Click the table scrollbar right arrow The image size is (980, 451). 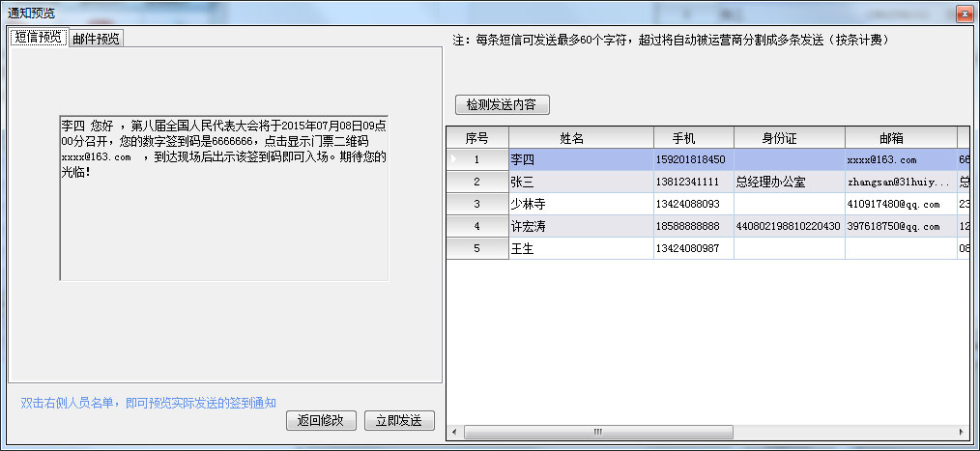(x=962, y=433)
